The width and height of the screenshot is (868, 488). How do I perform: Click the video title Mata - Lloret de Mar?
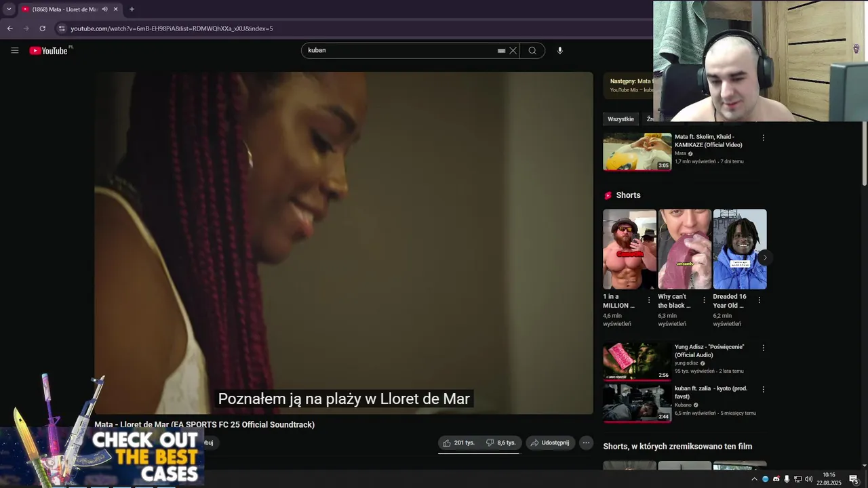204,425
